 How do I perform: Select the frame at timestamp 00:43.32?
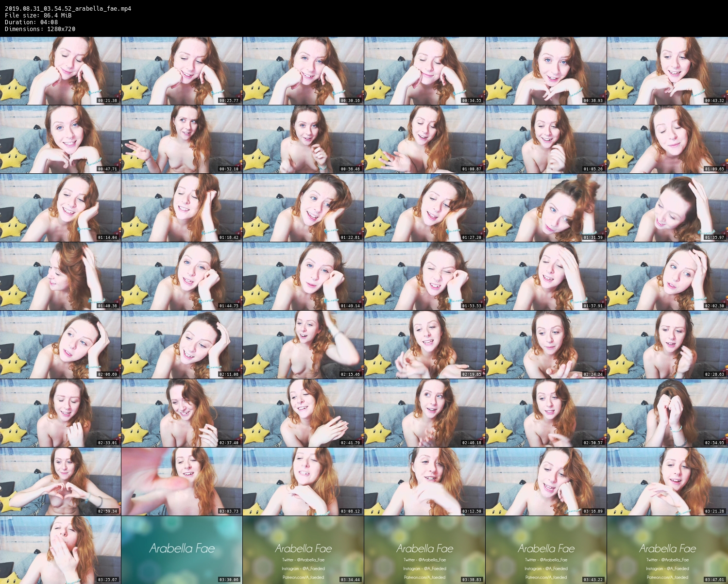(x=667, y=71)
